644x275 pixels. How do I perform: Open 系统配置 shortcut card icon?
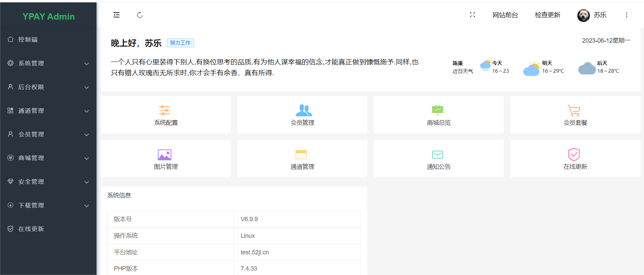165,110
